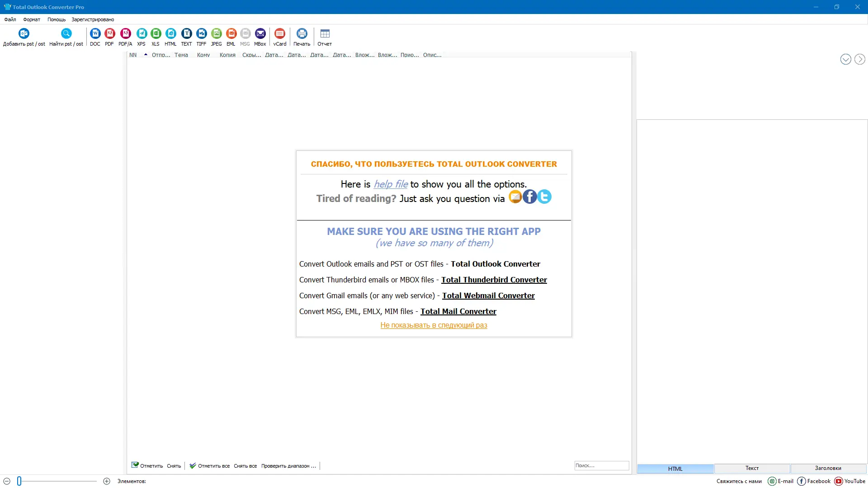Click Снять все to uncheck all
Image resolution: width=868 pixels, height=488 pixels.
point(245,465)
